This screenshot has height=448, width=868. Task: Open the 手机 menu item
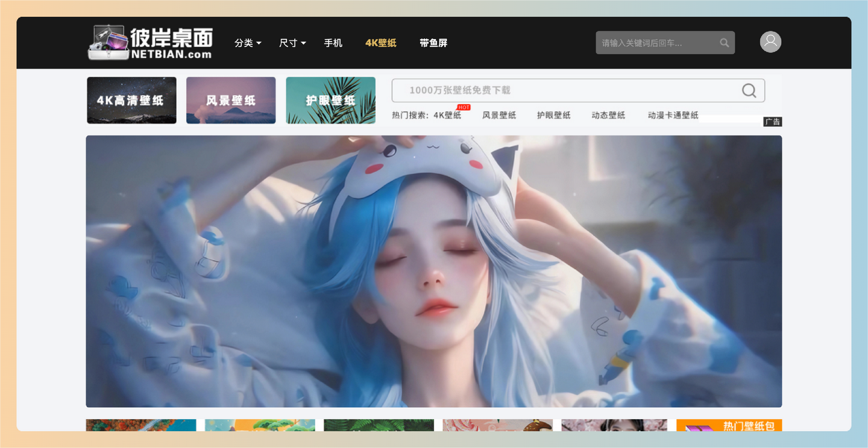click(333, 43)
